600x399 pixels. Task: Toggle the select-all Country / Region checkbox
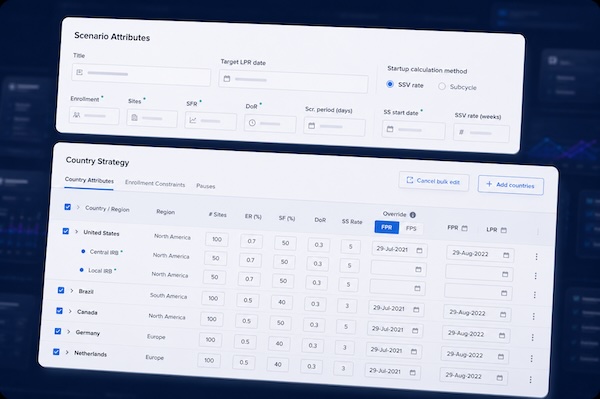coord(68,207)
